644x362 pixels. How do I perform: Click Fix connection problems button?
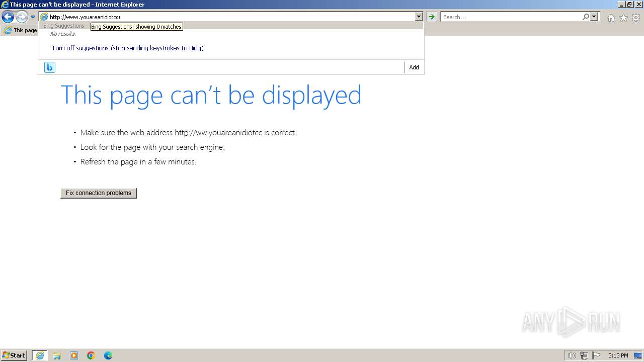(99, 193)
